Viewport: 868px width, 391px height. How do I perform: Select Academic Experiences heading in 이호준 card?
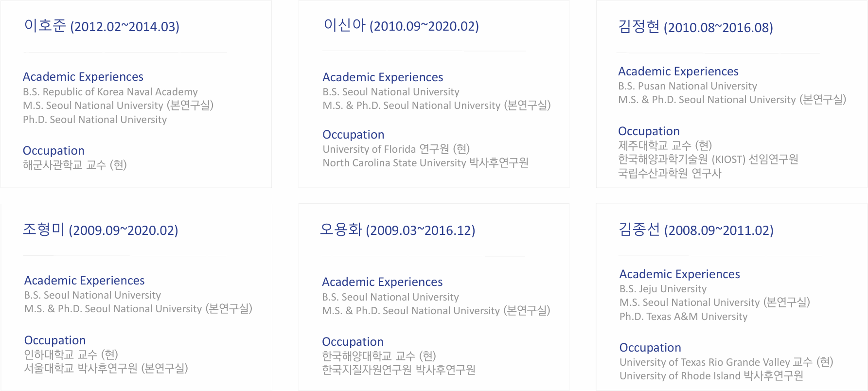tap(83, 77)
